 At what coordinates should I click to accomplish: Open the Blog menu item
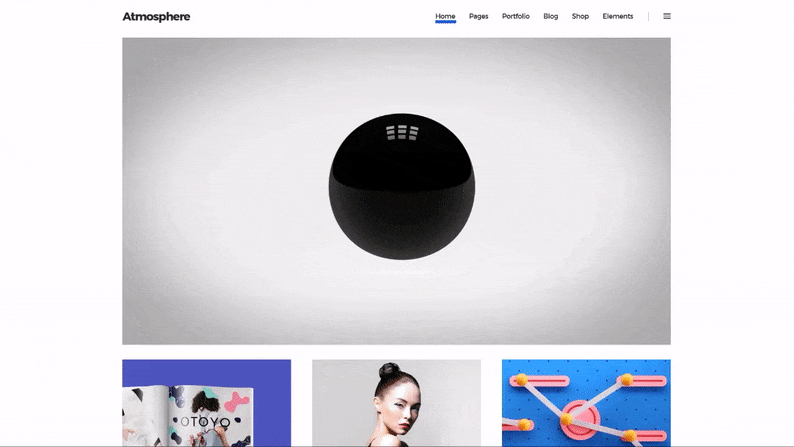(x=550, y=16)
